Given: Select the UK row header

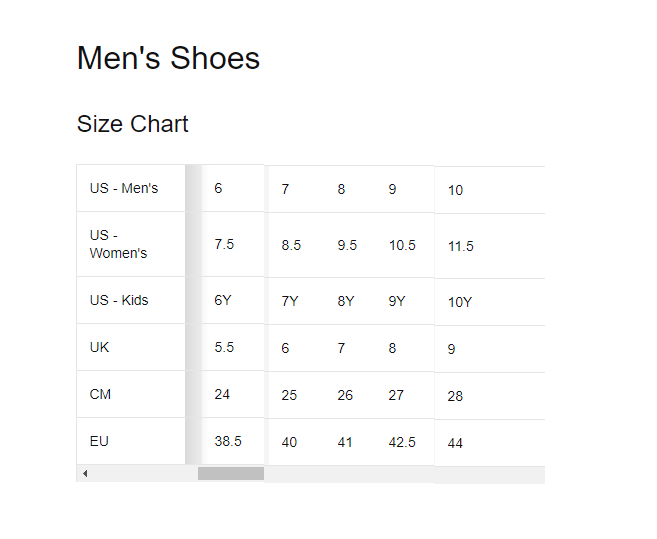Looking at the screenshot, I should tap(99, 347).
